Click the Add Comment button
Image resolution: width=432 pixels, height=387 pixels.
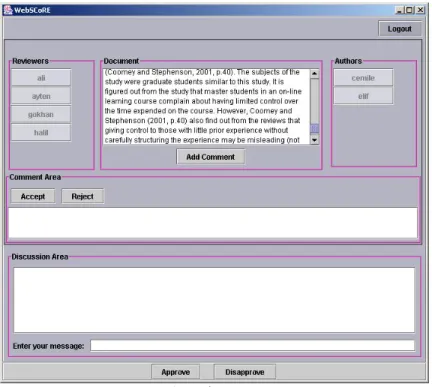tap(210, 157)
